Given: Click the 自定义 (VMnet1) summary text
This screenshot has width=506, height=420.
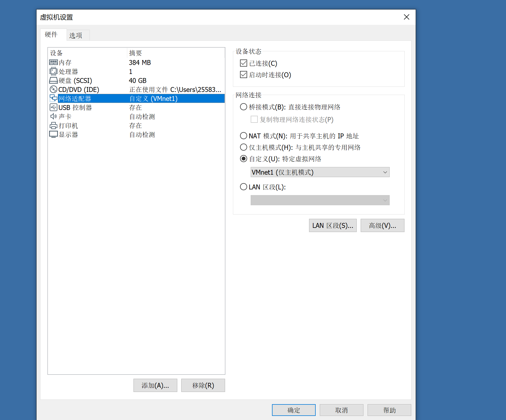Looking at the screenshot, I should [153, 99].
